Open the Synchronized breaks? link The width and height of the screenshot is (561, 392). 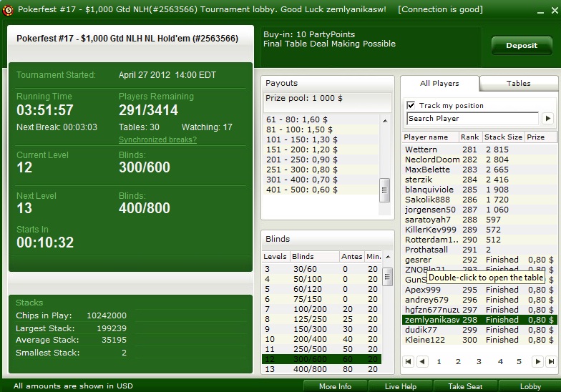[x=157, y=139]
